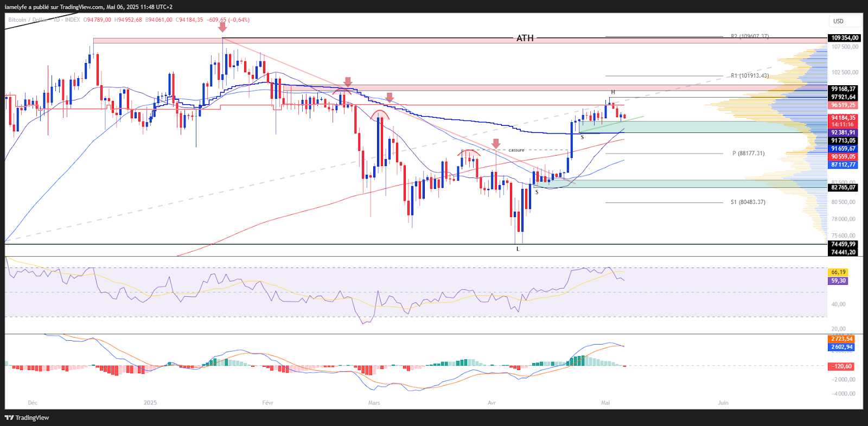Click the 80 500,00 axis price tick

(844, 202)
